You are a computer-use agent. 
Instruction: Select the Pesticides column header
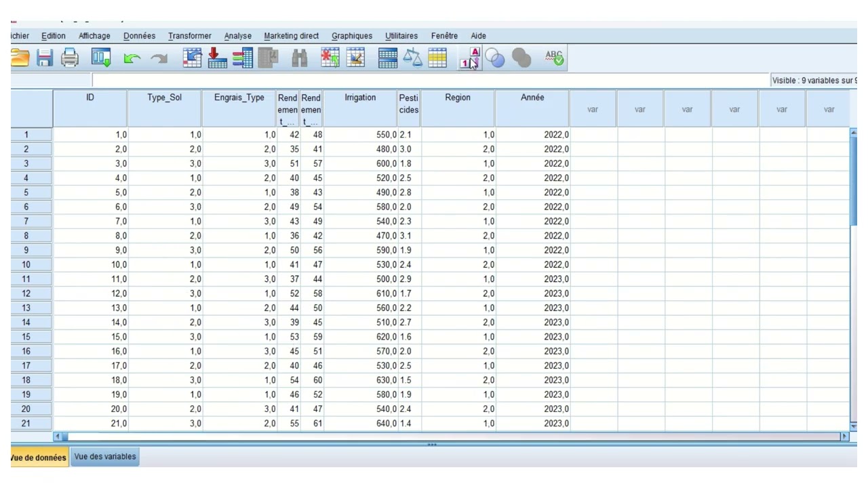pos(409,108)
